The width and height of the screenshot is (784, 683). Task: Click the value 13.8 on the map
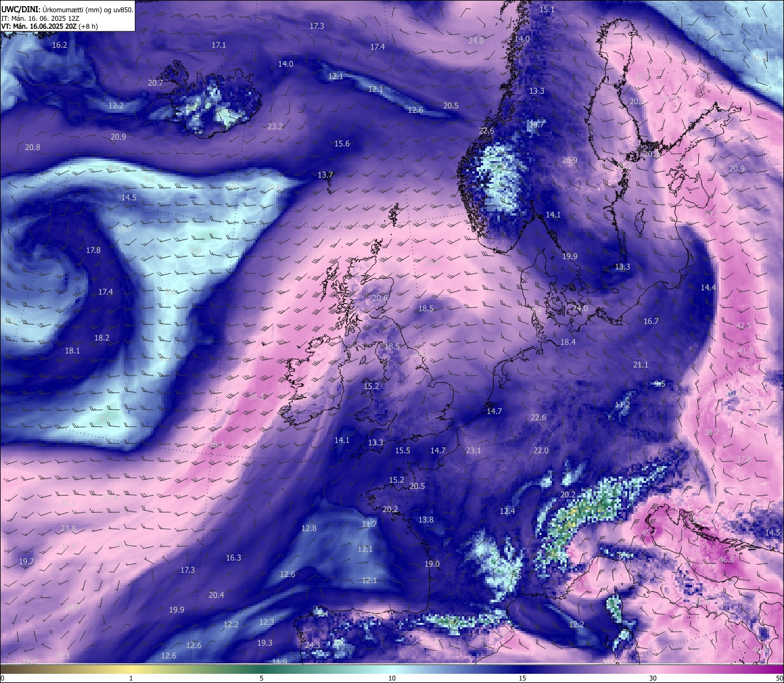coord(426,520)
